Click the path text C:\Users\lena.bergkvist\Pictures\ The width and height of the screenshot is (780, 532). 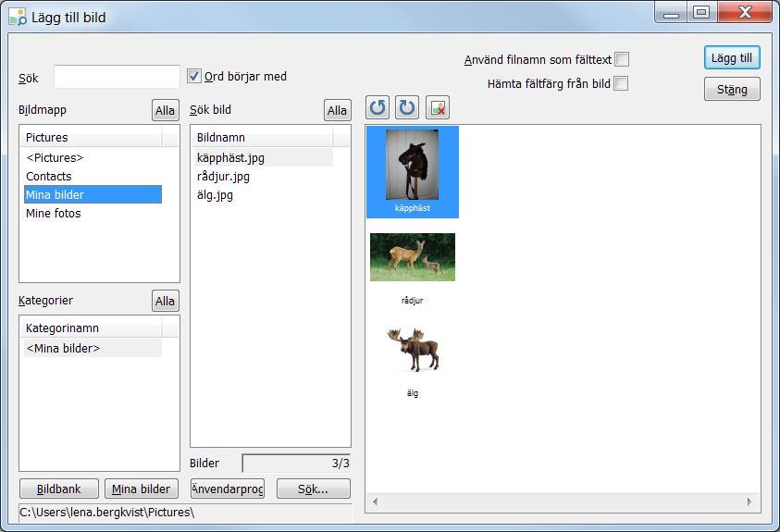(x=107, y=513)
